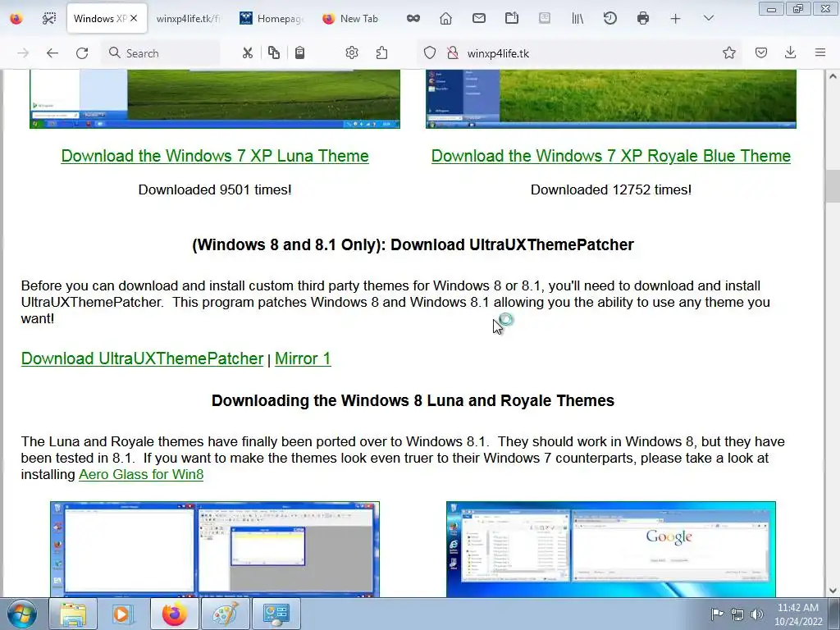Open the Library bookshelf icon
The width and height of the screenshot is (840, 630).
pyautogui.click(x=577, y=18)
